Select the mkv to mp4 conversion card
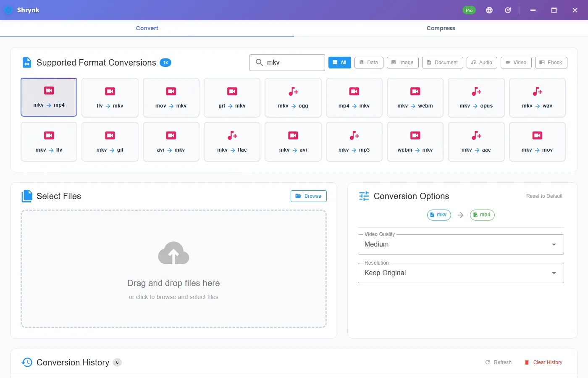588x378 pixels. click(49, 97)
